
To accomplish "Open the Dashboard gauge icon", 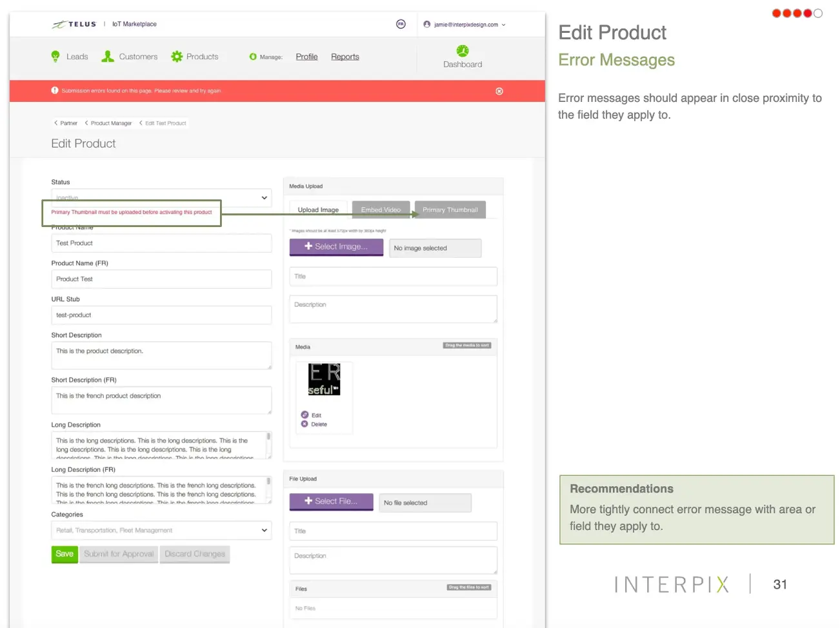I will tap(463, 51).
